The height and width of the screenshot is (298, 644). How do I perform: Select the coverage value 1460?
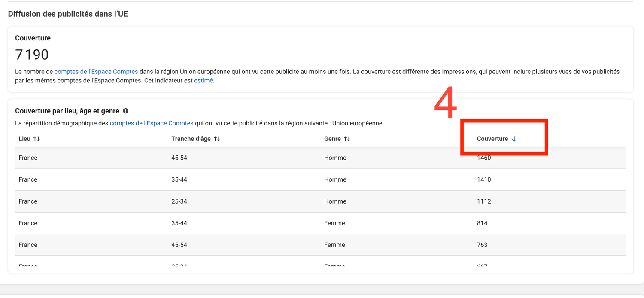click(x=484, y=158)
